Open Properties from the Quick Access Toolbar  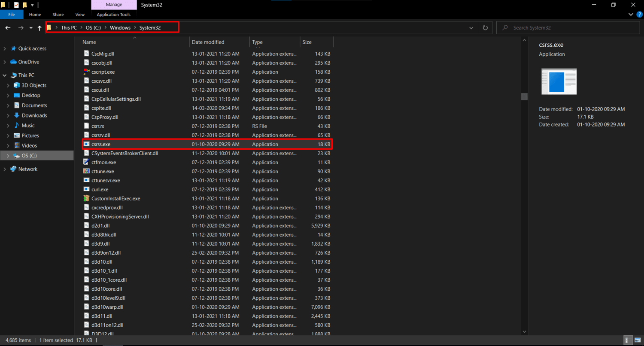tap(17, 4)
